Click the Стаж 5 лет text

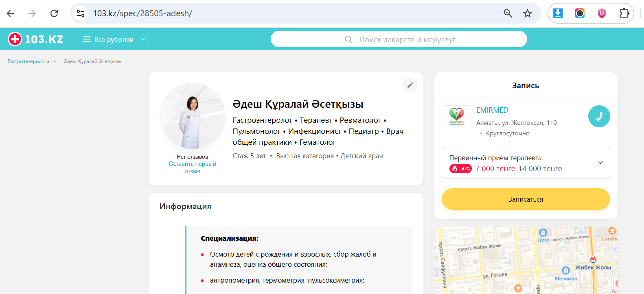click(249, 156)
